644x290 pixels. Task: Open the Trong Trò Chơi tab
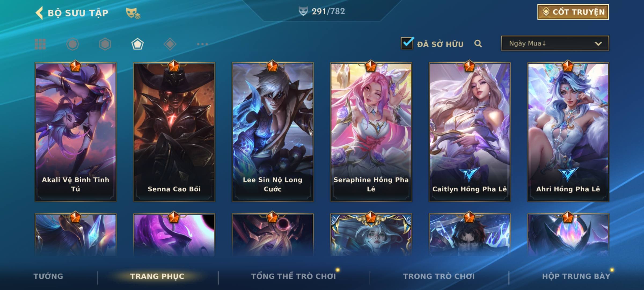pyautogui.click(x=439, y=276)
